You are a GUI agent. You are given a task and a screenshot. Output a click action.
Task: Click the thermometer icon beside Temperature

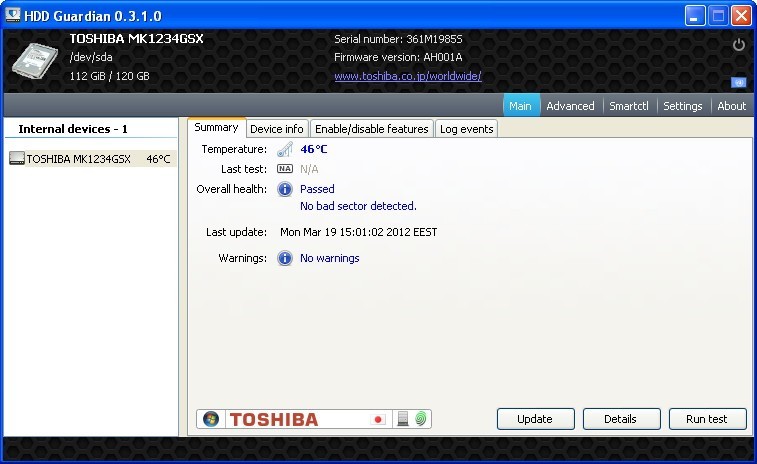pos(285,149)
